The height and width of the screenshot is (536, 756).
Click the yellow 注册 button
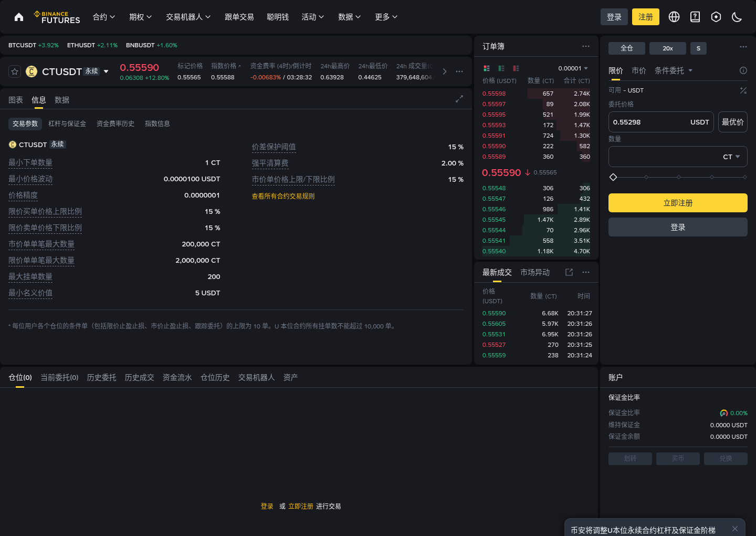(x=646, y=17)
